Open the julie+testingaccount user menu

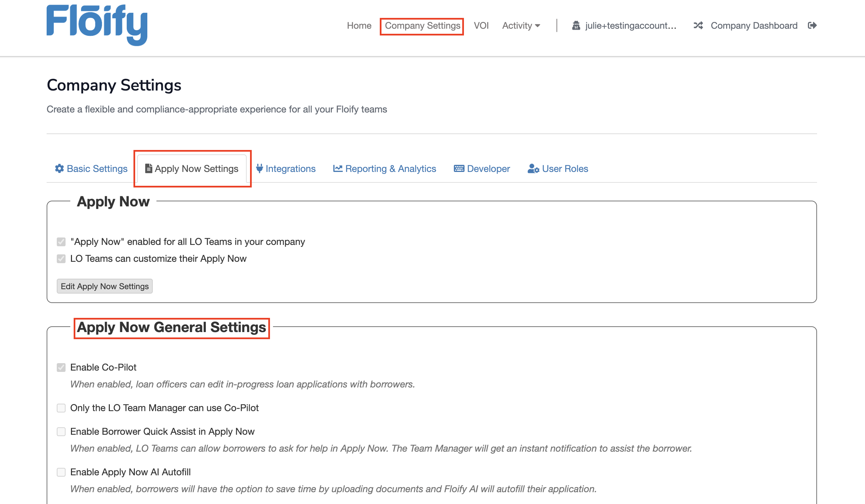tap(631, 25)
